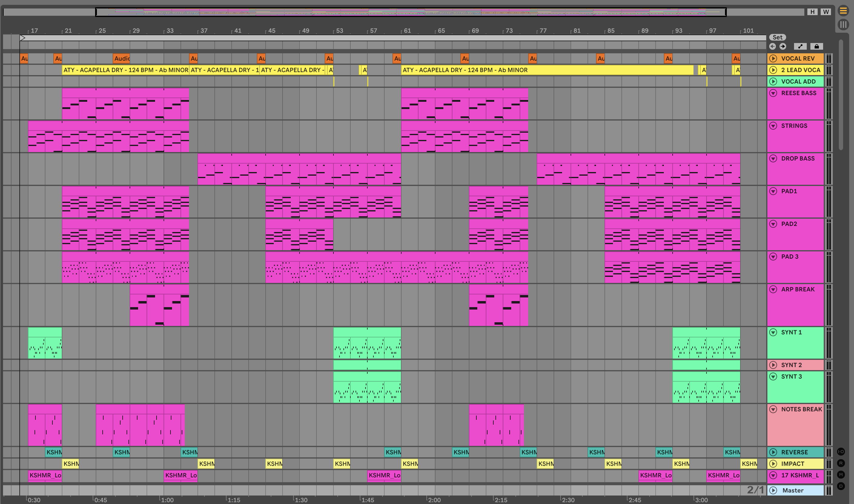The image size is (854, 504).
Task: Toggle the Returns section with the R button
Action: click(841, 463)
